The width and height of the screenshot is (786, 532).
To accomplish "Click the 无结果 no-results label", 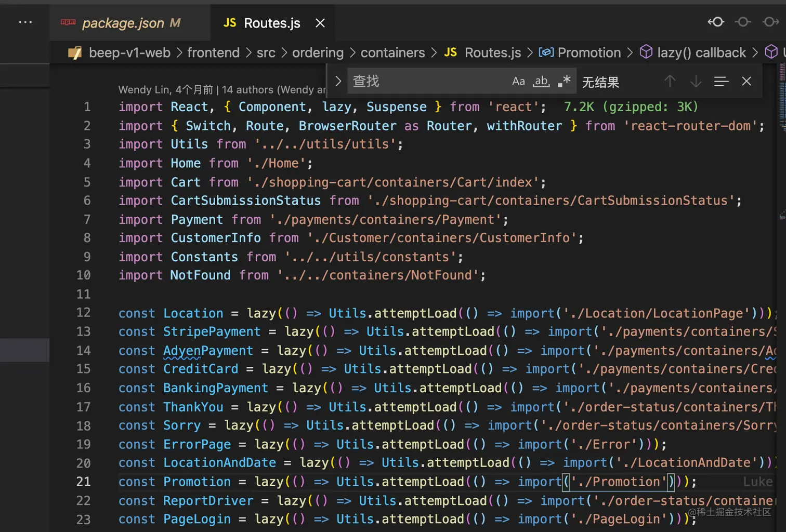I will coord(600,82).
